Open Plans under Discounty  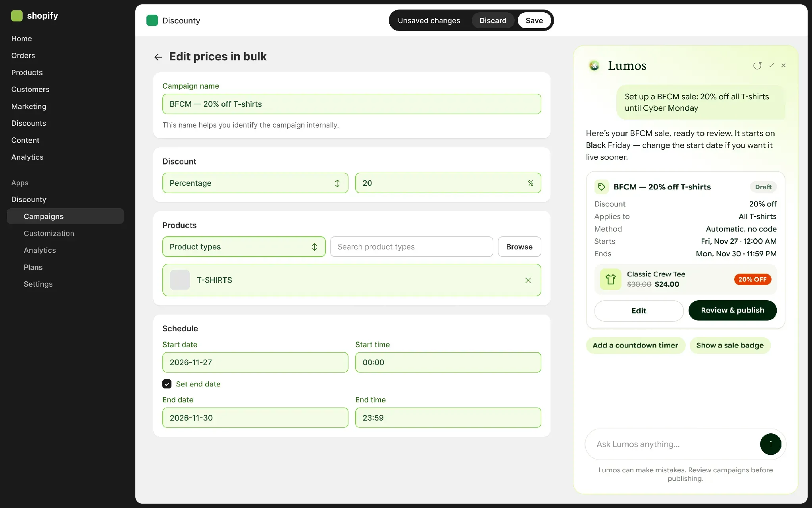tap(33, 267)
